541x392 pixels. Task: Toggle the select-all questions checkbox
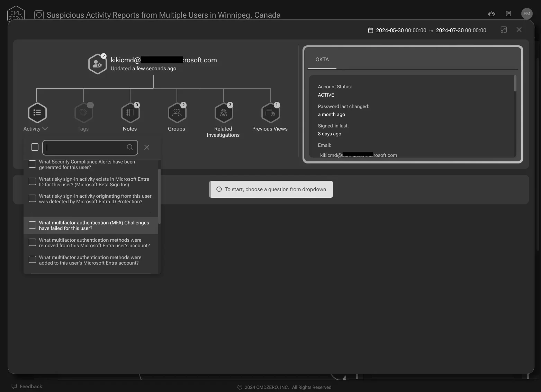tap(35, 147)
